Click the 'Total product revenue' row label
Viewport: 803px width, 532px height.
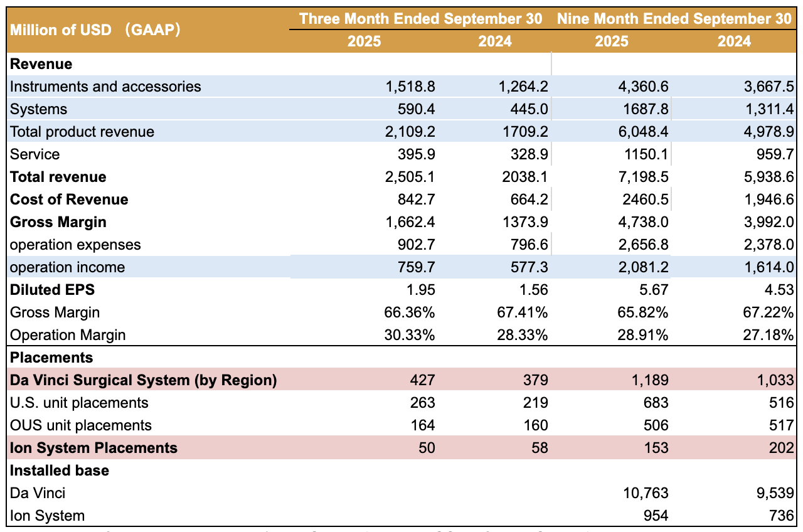tap(82, 132)
